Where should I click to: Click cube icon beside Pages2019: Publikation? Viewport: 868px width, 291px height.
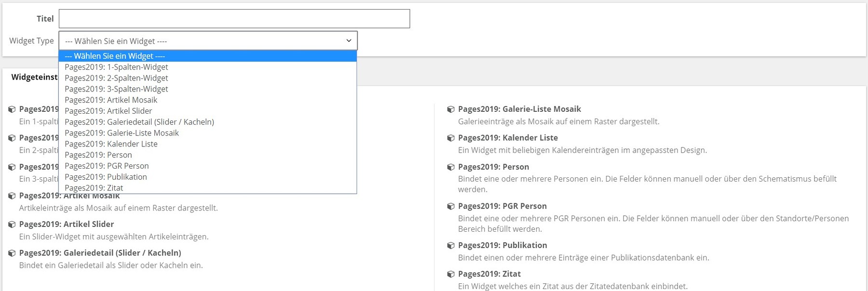point(451,245)
